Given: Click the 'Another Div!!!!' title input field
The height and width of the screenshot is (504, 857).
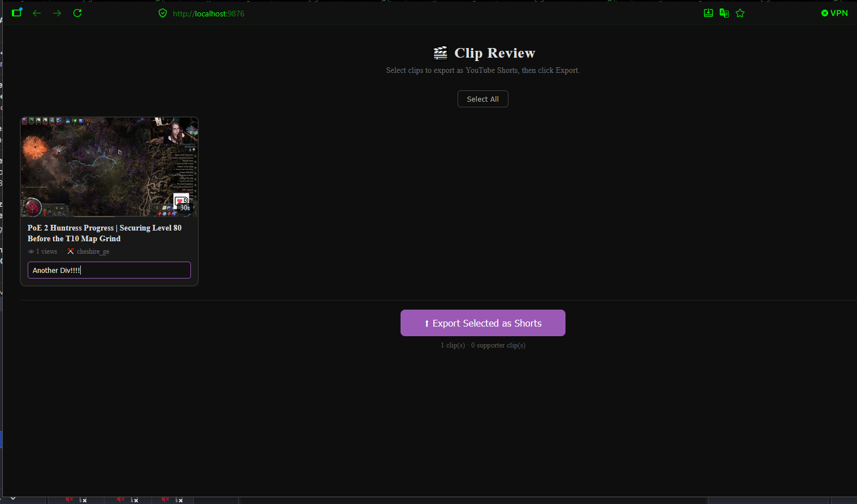Looking at the screenshot, I should [x=109, y=270].
